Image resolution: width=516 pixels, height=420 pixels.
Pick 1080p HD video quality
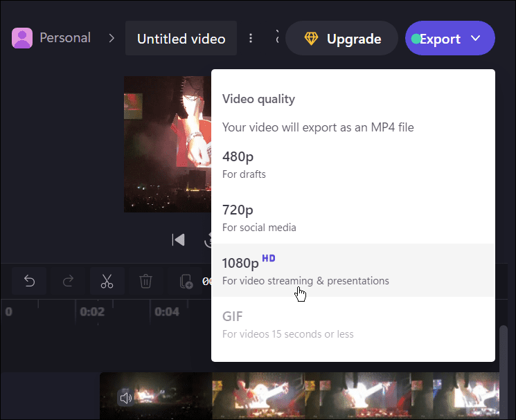click(353, 270)
